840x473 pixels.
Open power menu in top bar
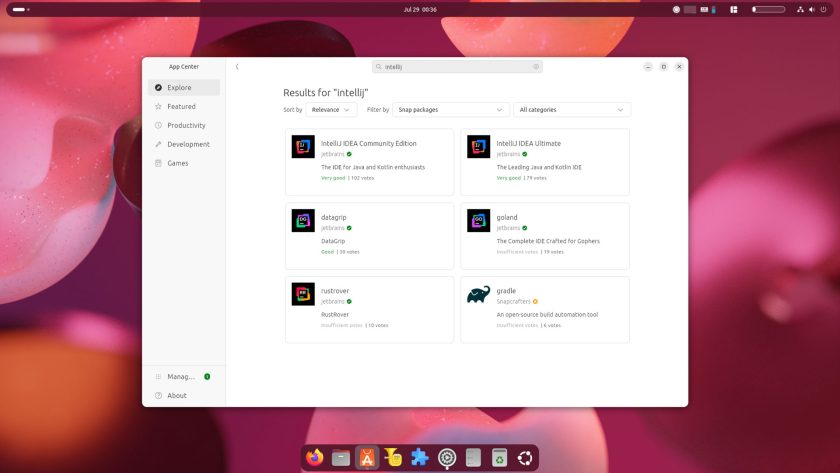coord(823,9)
